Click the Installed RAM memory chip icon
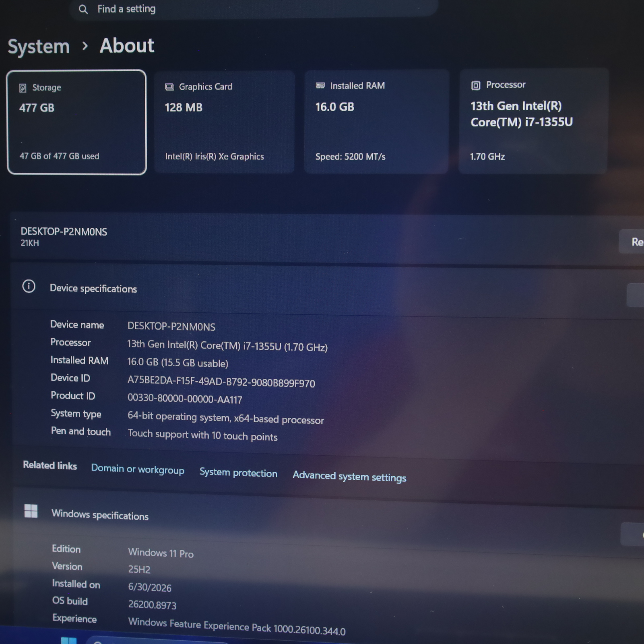 pos(320,85)
